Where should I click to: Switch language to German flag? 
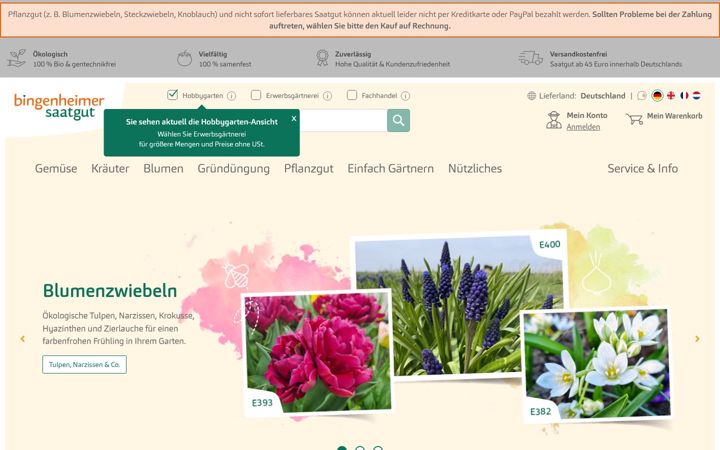[x=658, y=96]
